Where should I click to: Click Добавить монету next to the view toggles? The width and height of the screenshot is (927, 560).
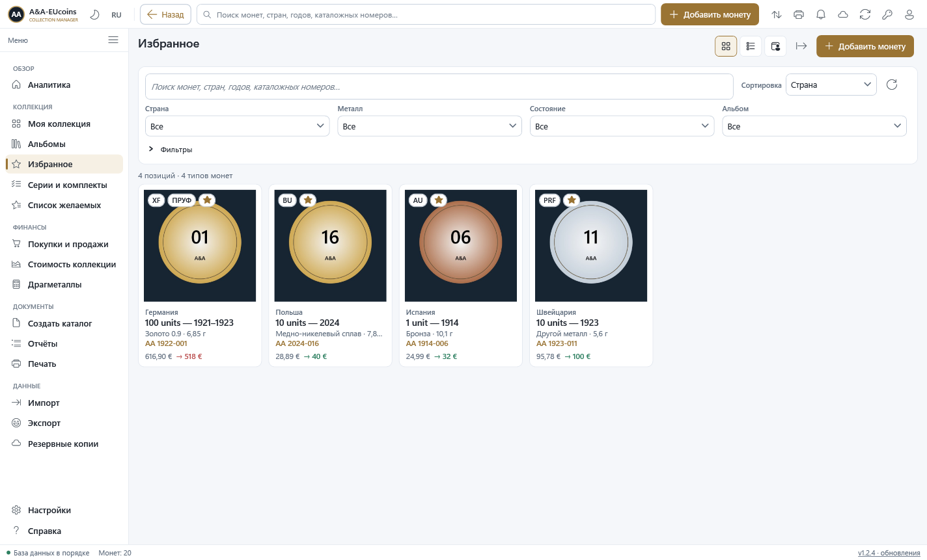865,46
